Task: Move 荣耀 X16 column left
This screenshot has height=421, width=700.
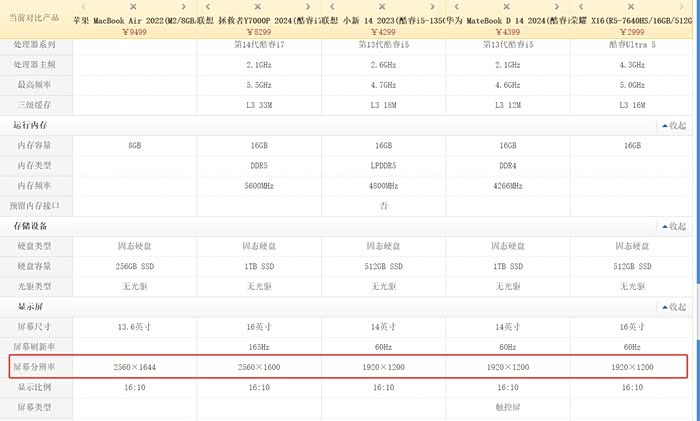Action: click(581, 7)
